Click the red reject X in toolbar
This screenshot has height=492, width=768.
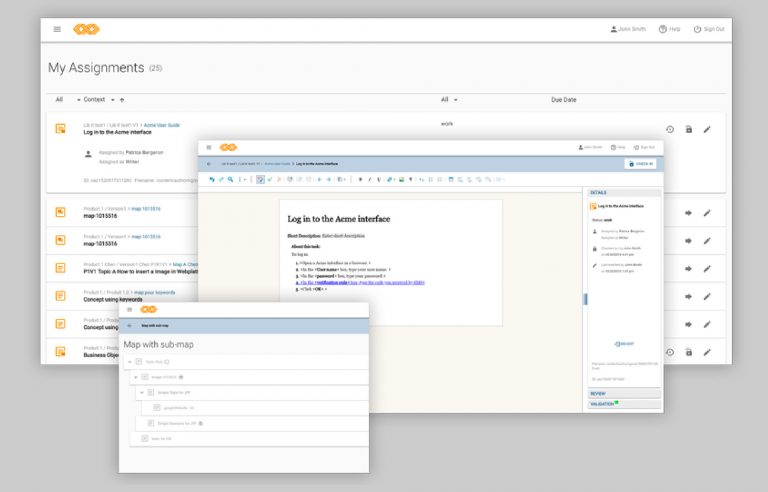click(x=279, y=180)
